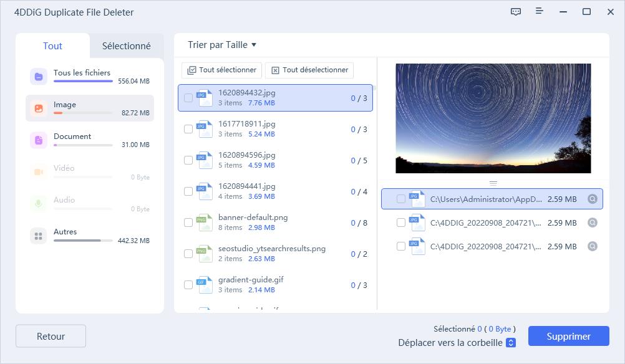Select the Tous les fichiers category
Viewport: 625px width, 364px height.
click(90, 77)
